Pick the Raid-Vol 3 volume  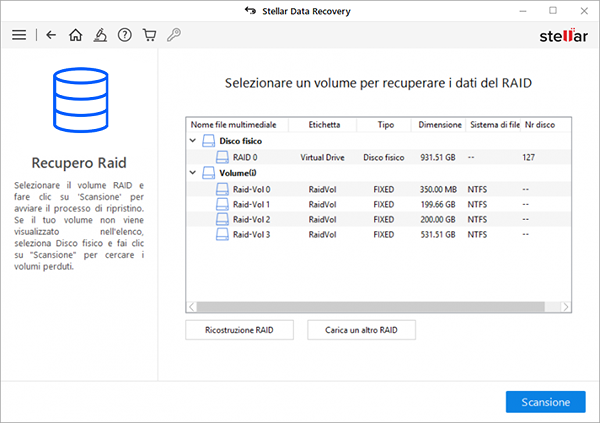coord(378,234)
